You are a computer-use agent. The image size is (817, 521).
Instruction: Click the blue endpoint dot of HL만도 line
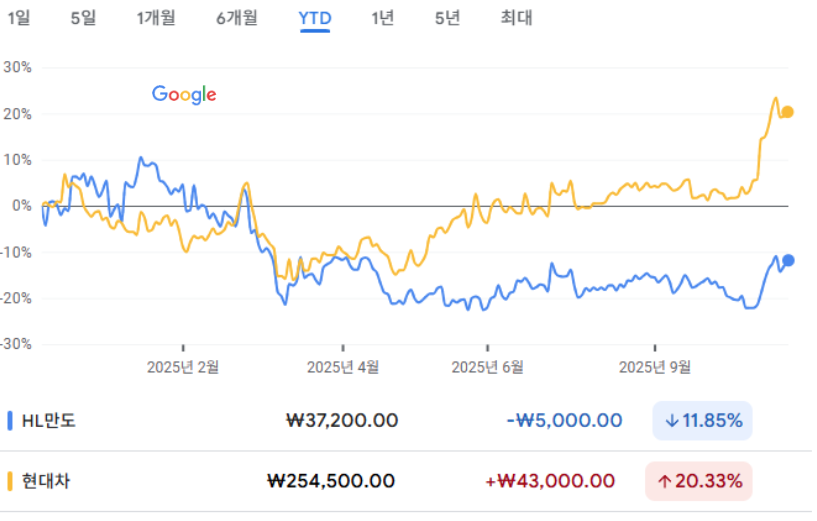788,260
